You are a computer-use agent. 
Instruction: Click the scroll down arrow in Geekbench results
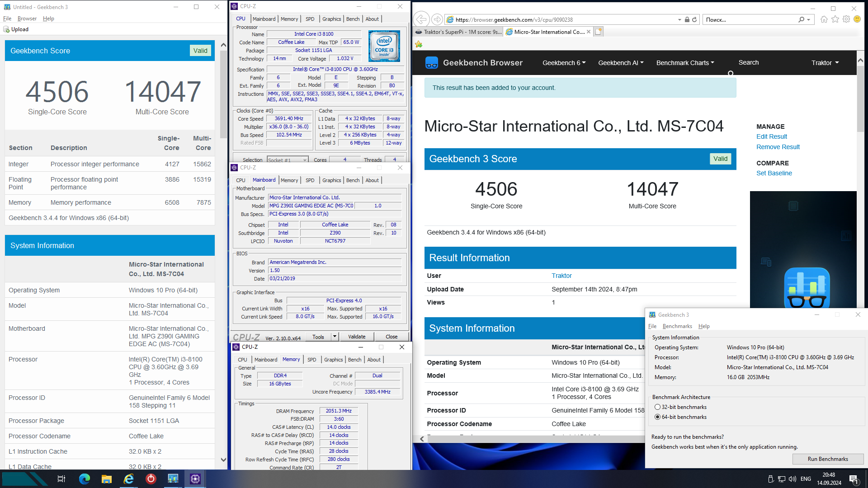(223, 460)
